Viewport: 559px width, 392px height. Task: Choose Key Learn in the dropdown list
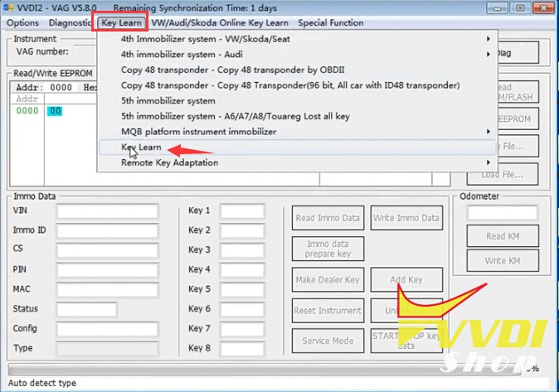[x=298, y=148]
